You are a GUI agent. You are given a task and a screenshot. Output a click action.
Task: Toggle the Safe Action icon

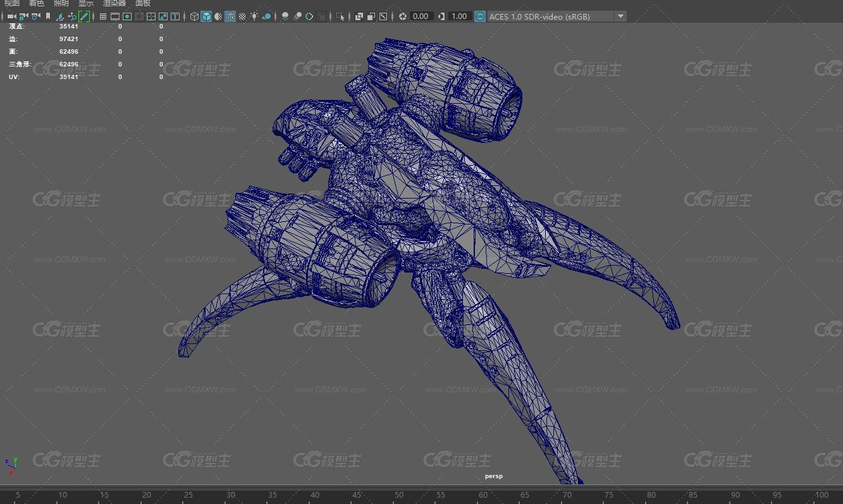point(163,16)
